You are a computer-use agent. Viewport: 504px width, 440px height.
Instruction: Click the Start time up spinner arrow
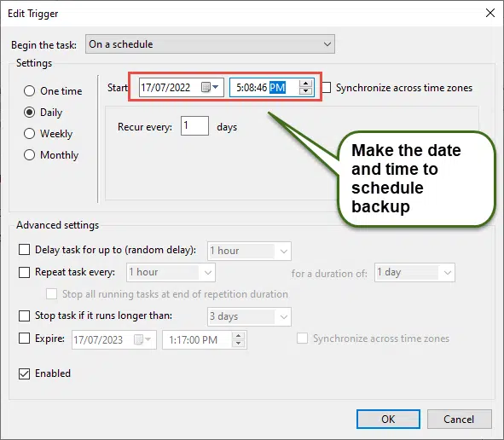click(305, 84)
